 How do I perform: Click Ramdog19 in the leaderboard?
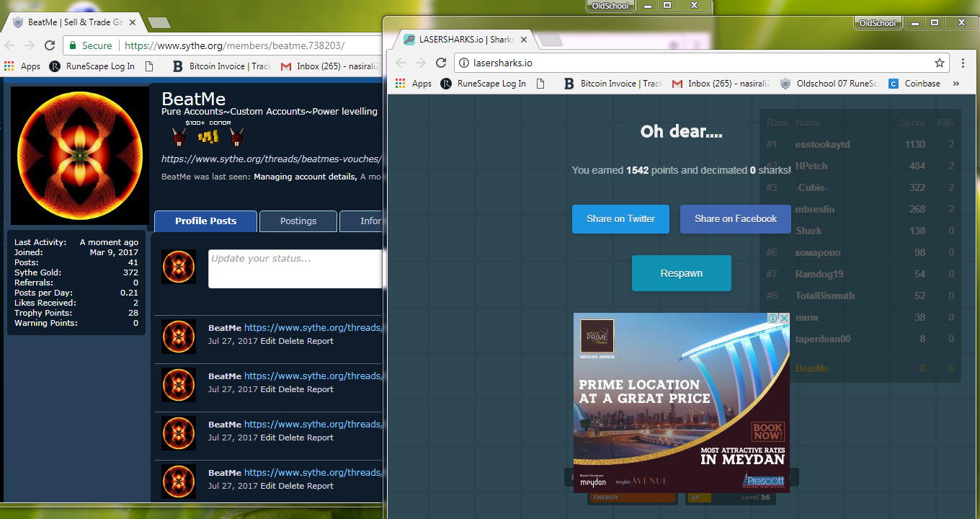pyautogui.click(x=819, y=275)
